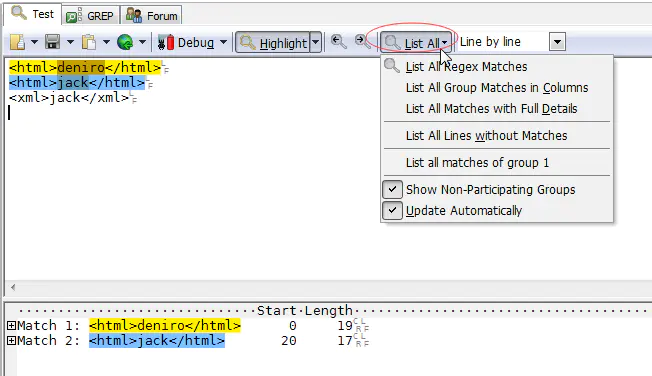Click the globe web icon
The image size is (652, 376).
pyautogui.click(x=125, y=42)
